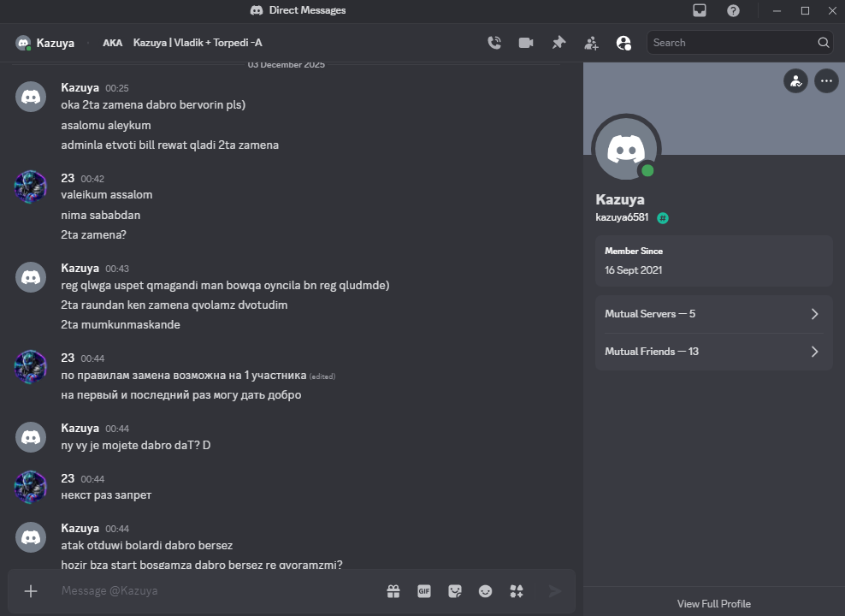Screen dimensions: 845x616
Task: Click the Discord logo in the title bar
Action: tap(257, 10)
